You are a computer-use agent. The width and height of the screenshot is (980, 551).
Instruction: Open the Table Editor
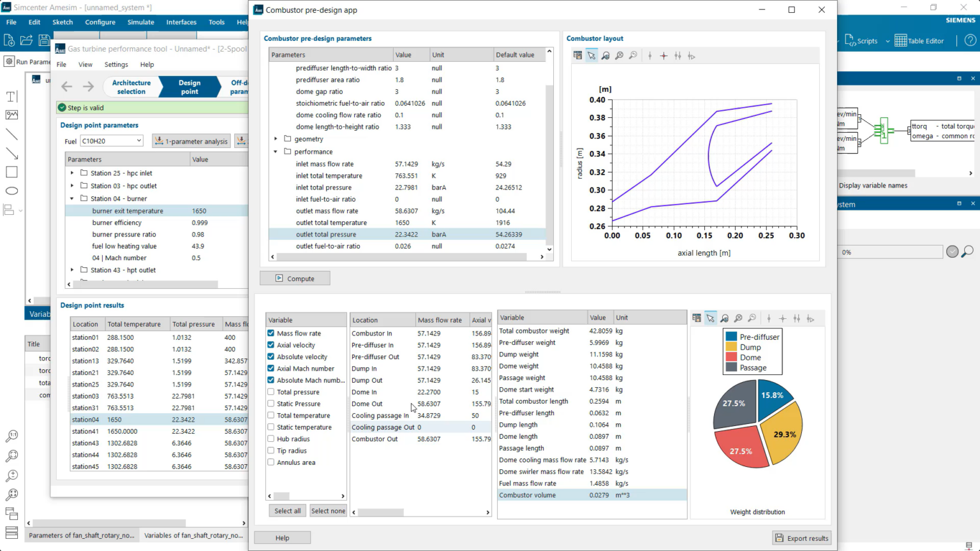click(919, 40)
